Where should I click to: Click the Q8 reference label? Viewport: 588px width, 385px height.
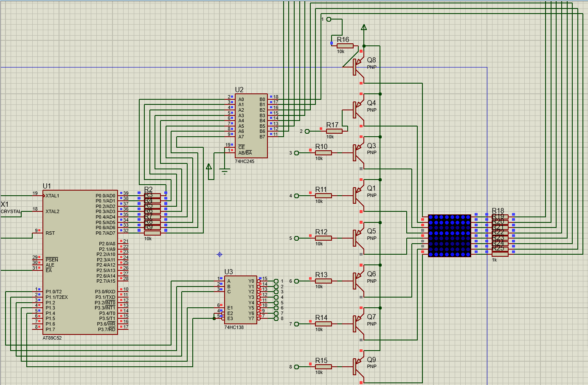coord(371,60)
